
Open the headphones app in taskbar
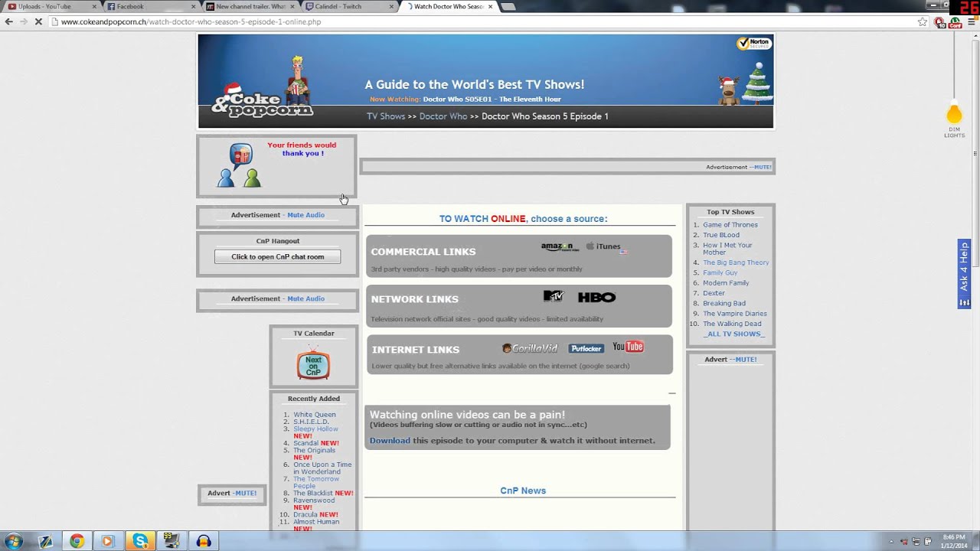point(204,541)
